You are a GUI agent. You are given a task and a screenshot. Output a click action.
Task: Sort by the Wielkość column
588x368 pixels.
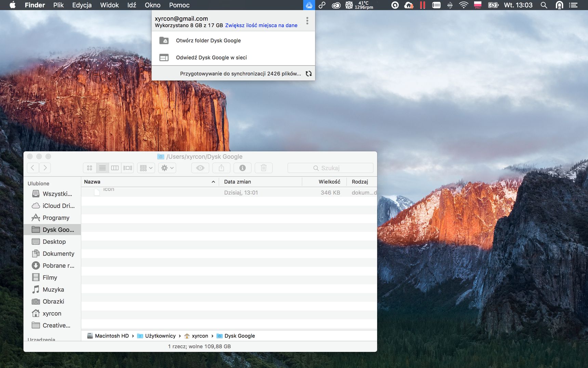[324, 182]
